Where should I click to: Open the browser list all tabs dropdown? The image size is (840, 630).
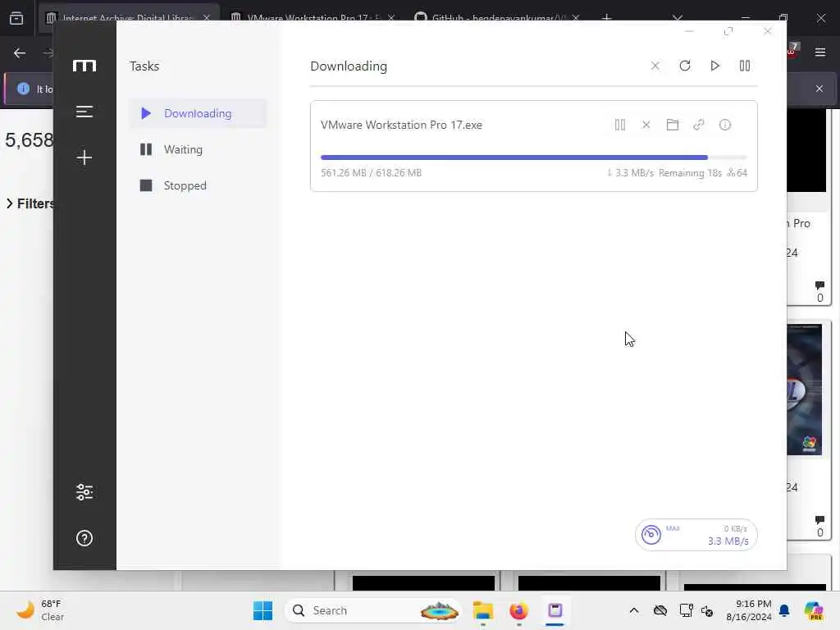678,18
